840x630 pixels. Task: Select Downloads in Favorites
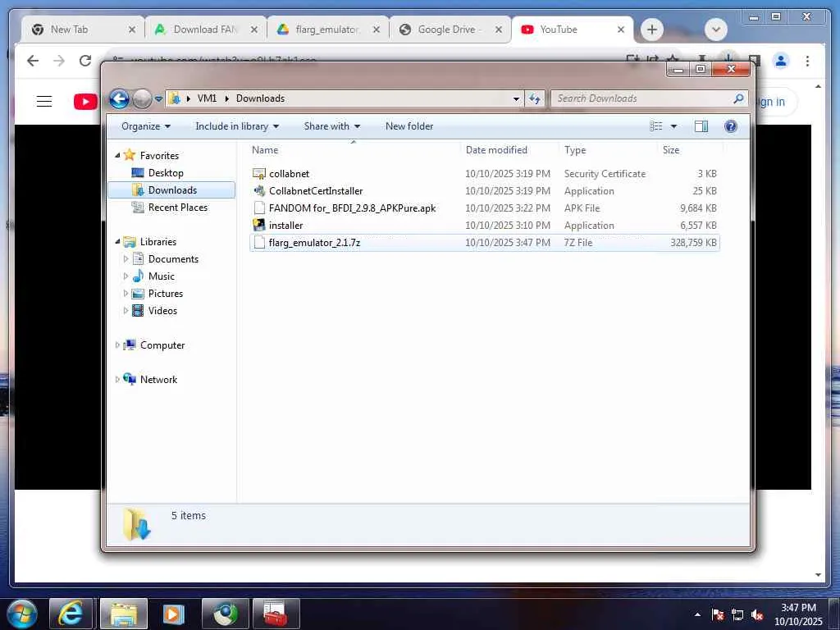click(172, 190)
